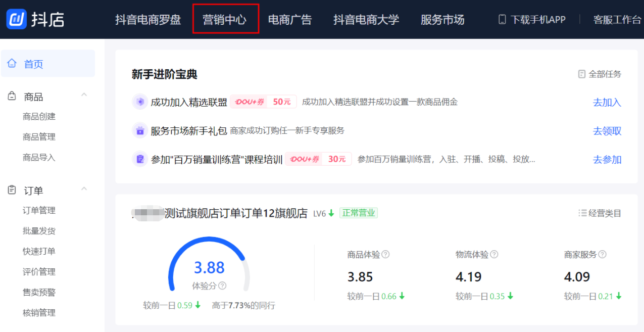Click 下载手机APP in the top bar

[538, 20]
